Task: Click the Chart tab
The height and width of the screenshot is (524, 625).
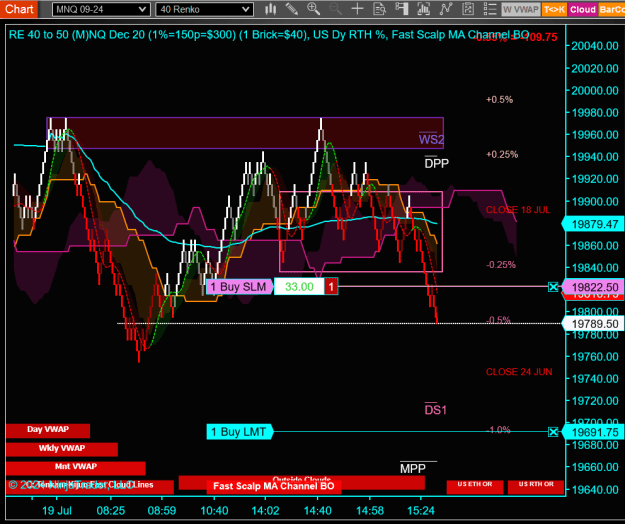Action: tap(19, 9)
